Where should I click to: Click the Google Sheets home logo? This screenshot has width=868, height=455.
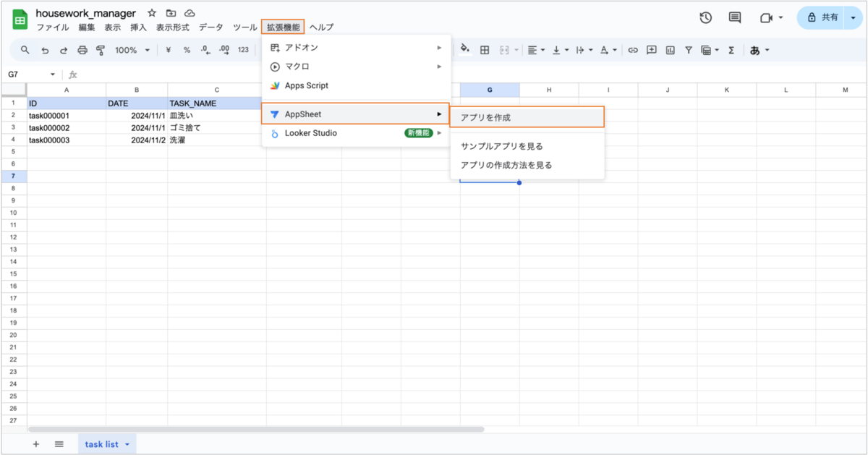(20, 19)
